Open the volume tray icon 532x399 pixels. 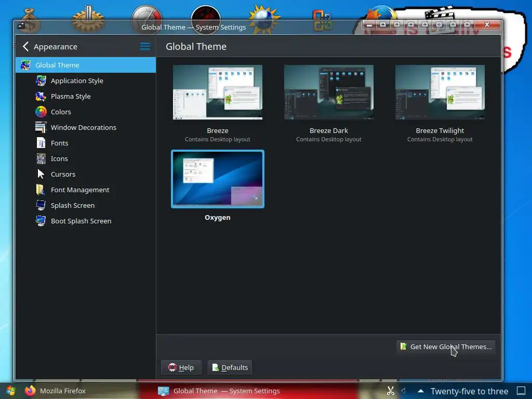(403, 391)
